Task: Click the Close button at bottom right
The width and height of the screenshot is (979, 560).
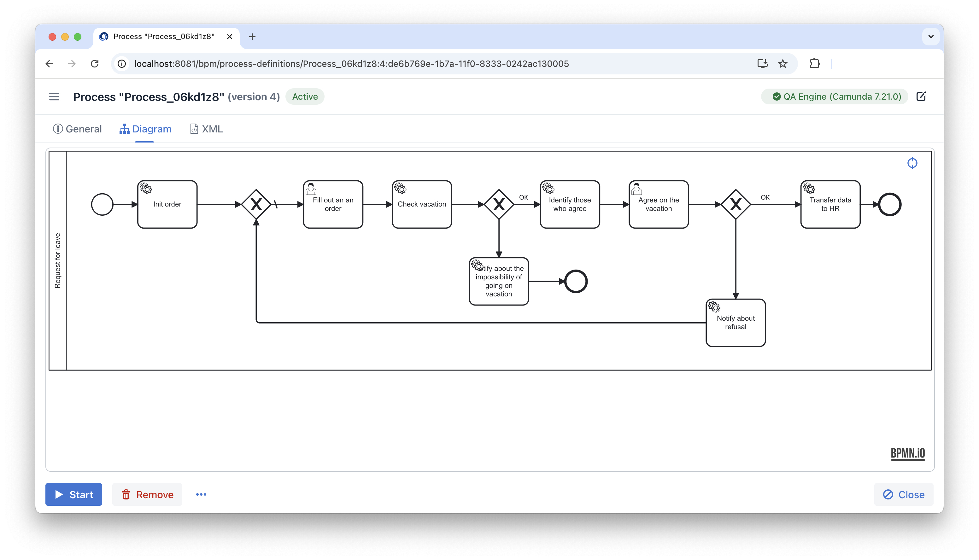Action: tap(904, 494)
